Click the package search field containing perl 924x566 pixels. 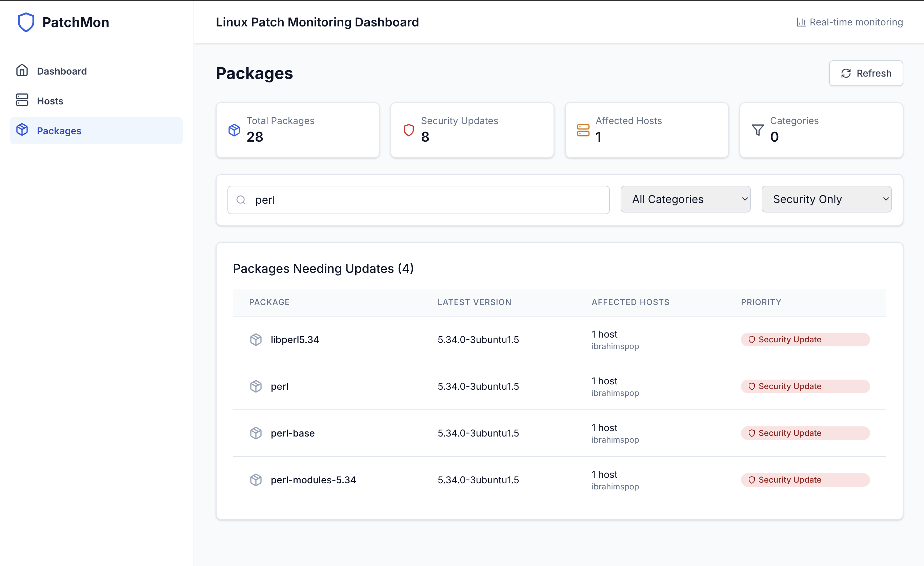(x=418, y=200)
